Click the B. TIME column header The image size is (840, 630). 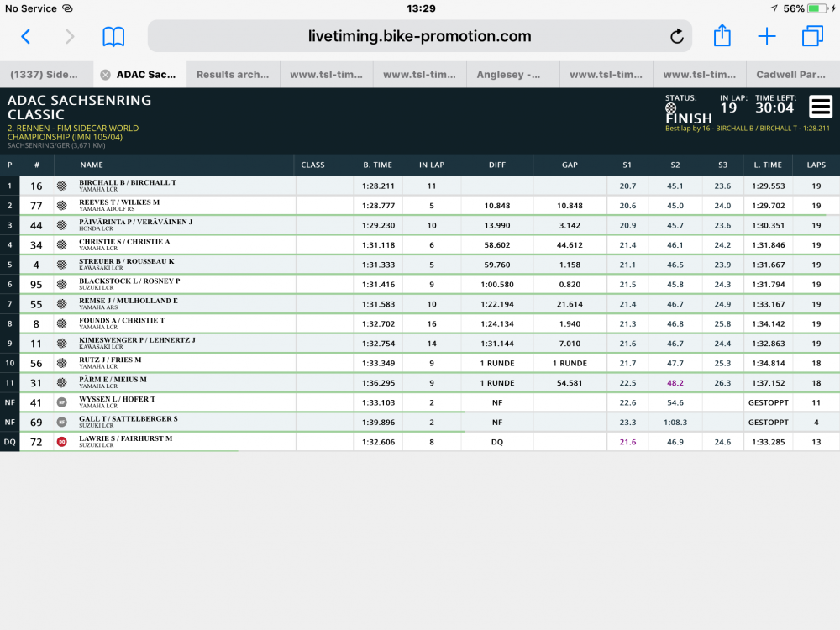click(378, 165)
